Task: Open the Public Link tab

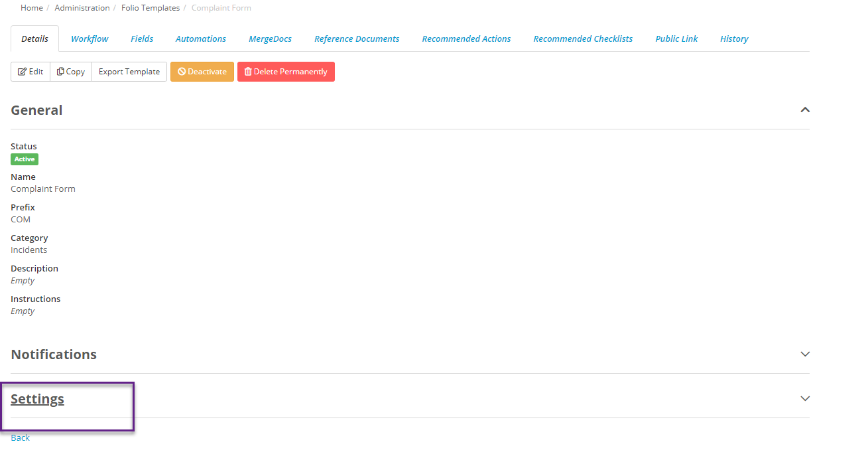Action: tap(676, 38)
